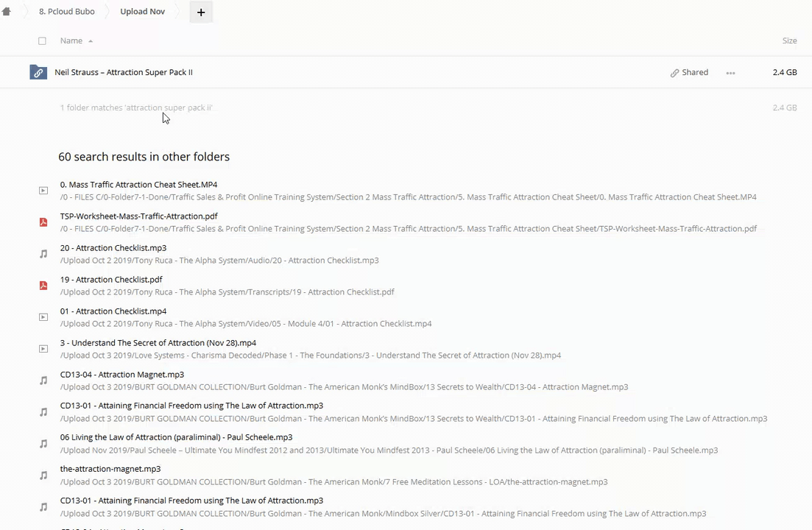This screenshot has height=530, width=812.
Task: Add new item with plus button
Action: [x=200, y=13]
